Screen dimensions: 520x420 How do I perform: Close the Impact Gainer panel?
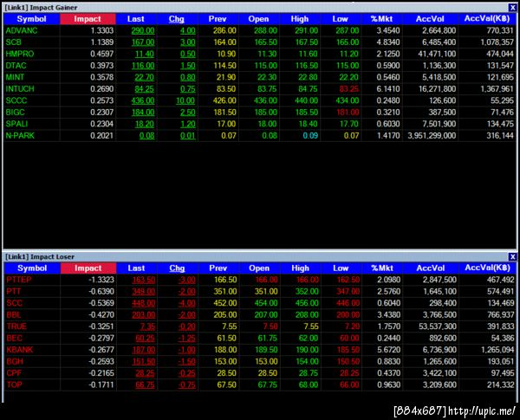[x=512, y=7]
